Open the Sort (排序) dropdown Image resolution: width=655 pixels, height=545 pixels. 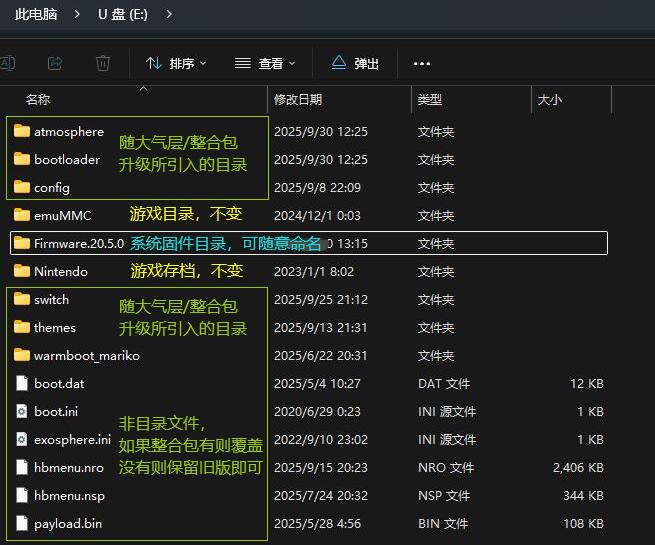point(176,63)
